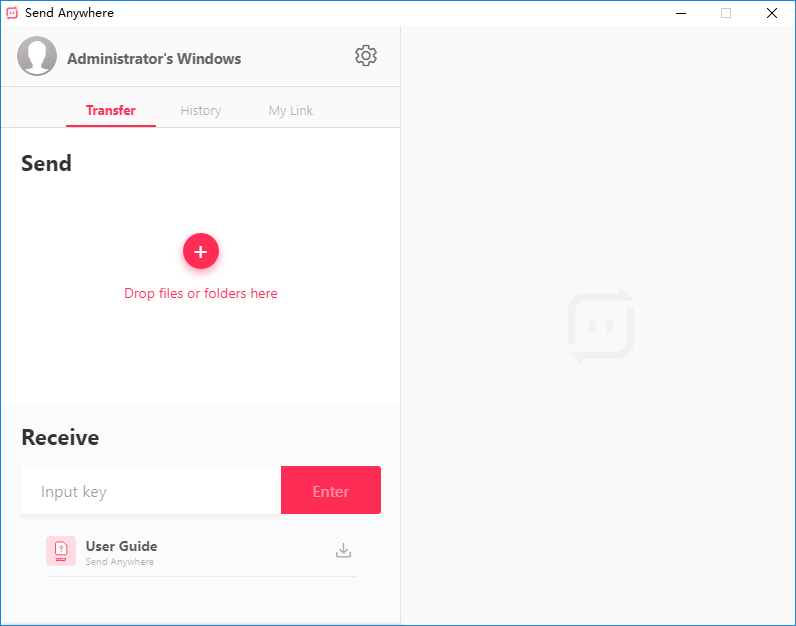Image resolution: width=796 pixels, height=626 pixels.
Task: Click the Administrator's Windows device name
Action: click(x=154, y=59)
